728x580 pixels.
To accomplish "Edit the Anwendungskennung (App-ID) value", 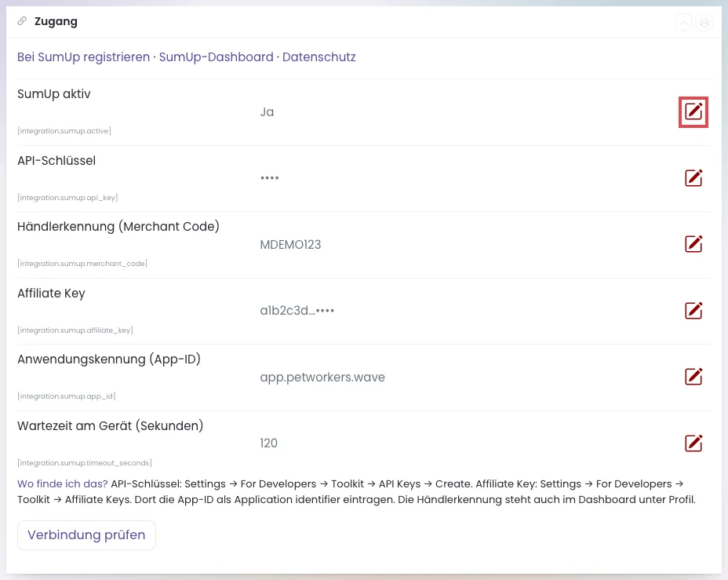I will (693, 377).
